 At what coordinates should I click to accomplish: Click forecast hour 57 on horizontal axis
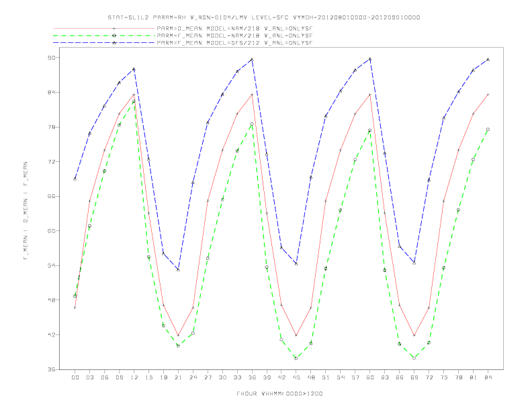click(355, 377)
